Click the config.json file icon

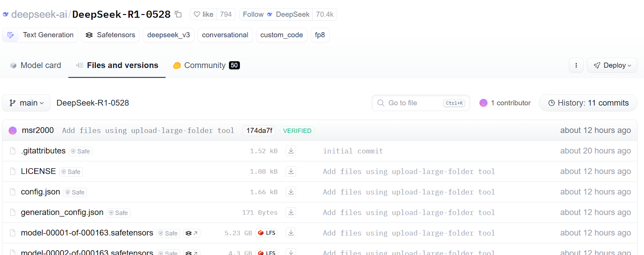point(12,192)
